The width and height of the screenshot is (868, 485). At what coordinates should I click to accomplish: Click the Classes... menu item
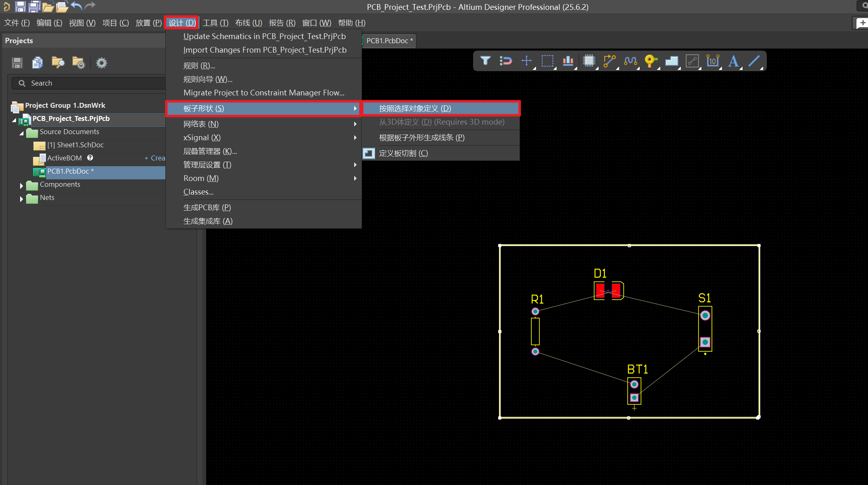(198, 192)
